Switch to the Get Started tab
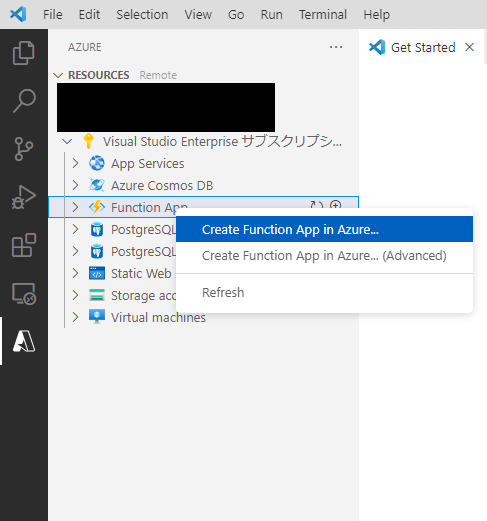Viewport: 487px width, 521px height. [423, 47]
